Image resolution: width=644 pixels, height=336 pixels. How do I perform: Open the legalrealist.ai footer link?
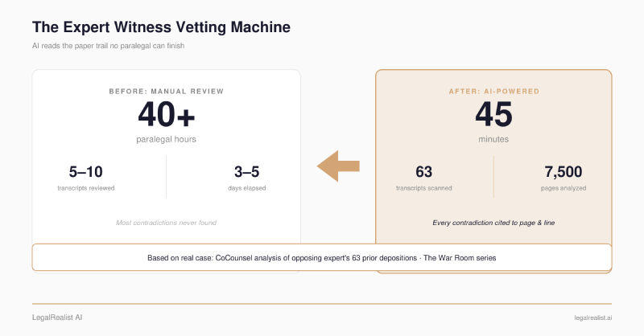593,318
